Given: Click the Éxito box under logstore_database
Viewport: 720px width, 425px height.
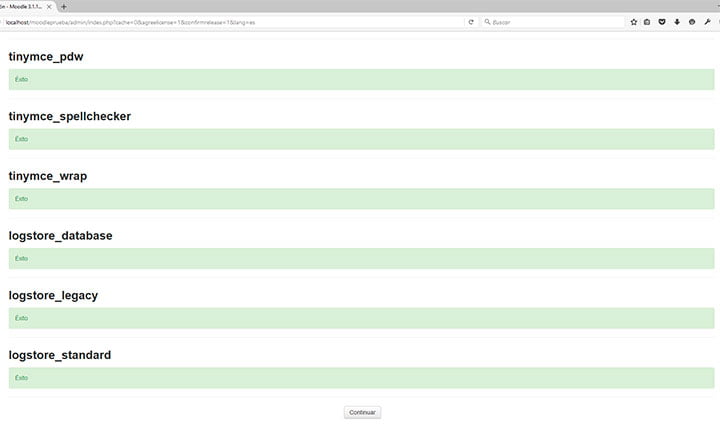Looking at the screenshot, I should 360,258.
